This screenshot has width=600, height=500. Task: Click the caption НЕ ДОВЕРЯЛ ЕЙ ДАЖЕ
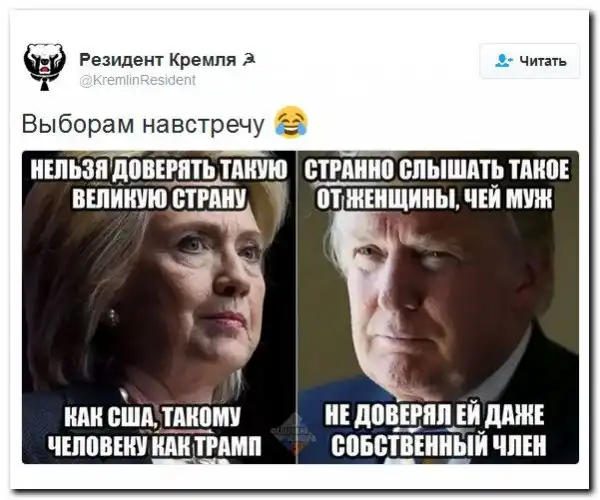click(434, 415)
